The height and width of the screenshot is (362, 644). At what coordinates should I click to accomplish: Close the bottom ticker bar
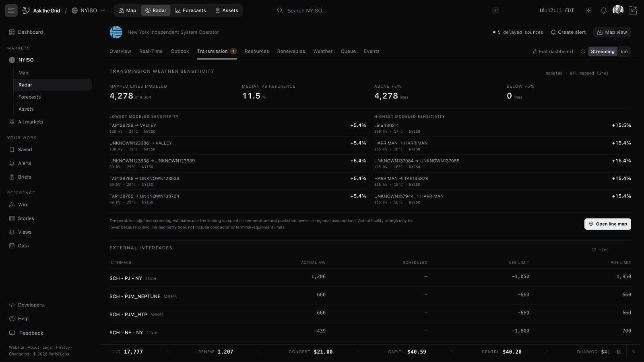point(634,352)
